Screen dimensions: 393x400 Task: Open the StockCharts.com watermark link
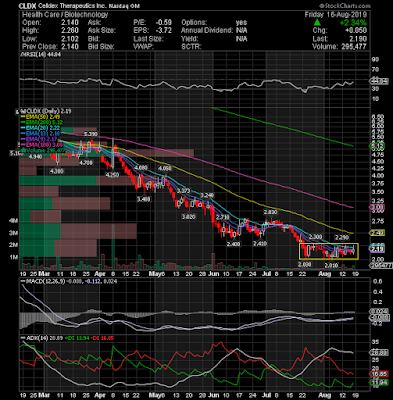pyautogui.click(x=345, y=6)
